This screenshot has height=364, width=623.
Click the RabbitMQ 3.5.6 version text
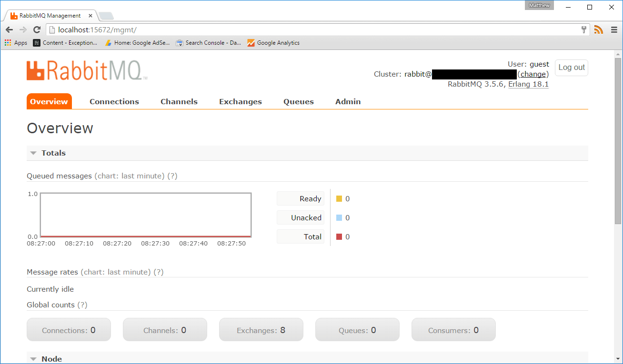pos(476,84)
